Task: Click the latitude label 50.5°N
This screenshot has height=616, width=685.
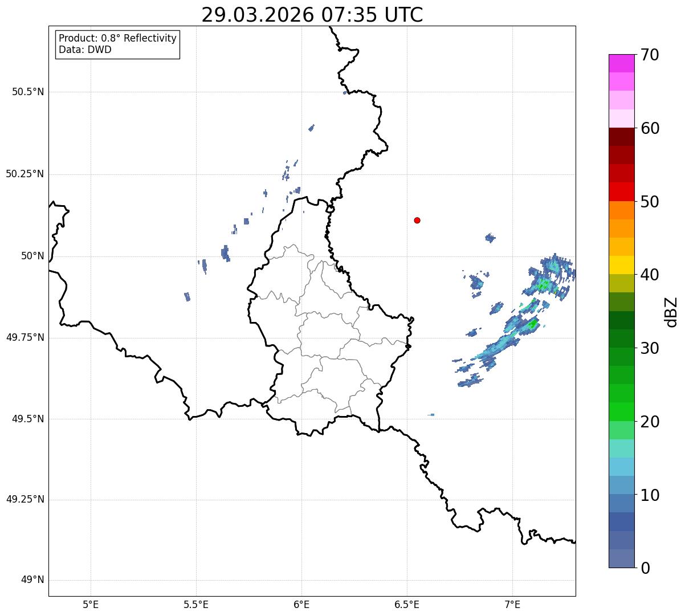Action: point(28,92)
